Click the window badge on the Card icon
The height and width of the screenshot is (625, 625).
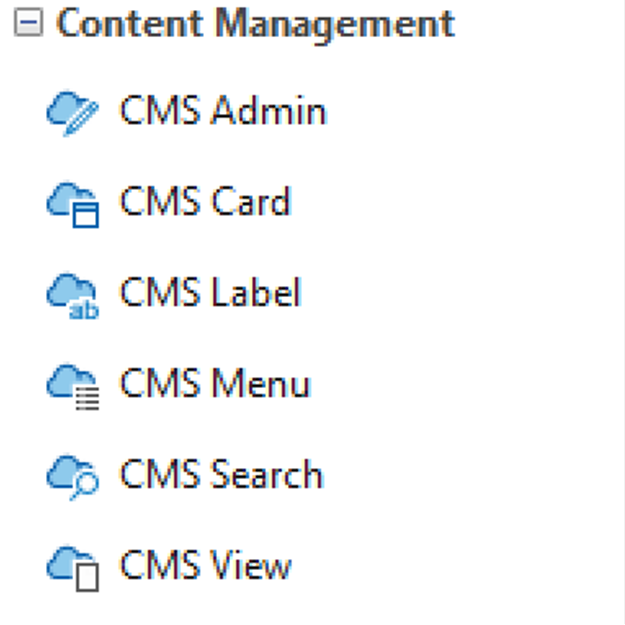pyautogui.click(x=86, y=215)
